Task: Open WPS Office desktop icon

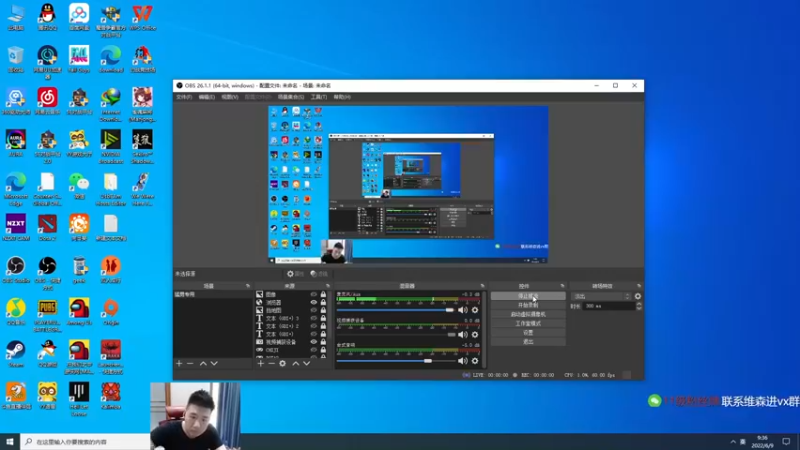Action: [x=142, y=18]
